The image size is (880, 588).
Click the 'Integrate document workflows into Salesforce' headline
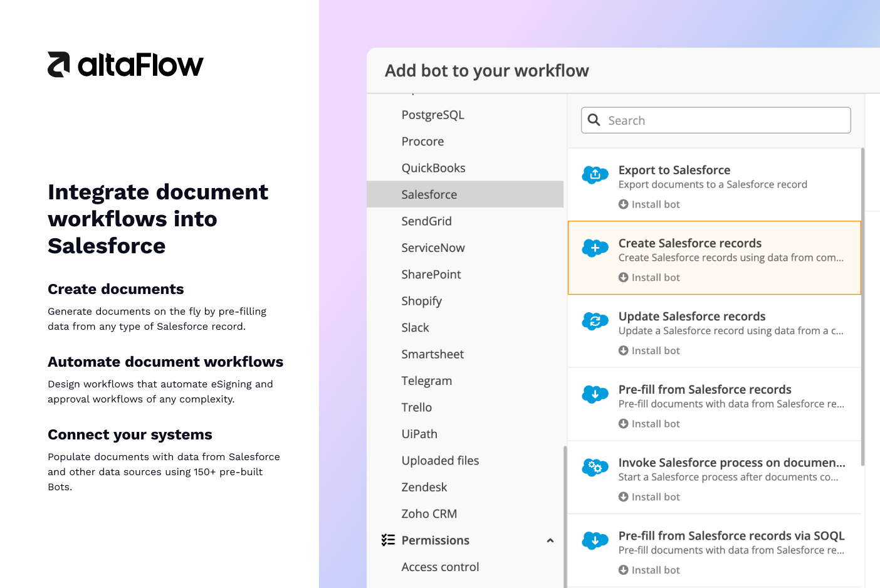click(158, 219)
